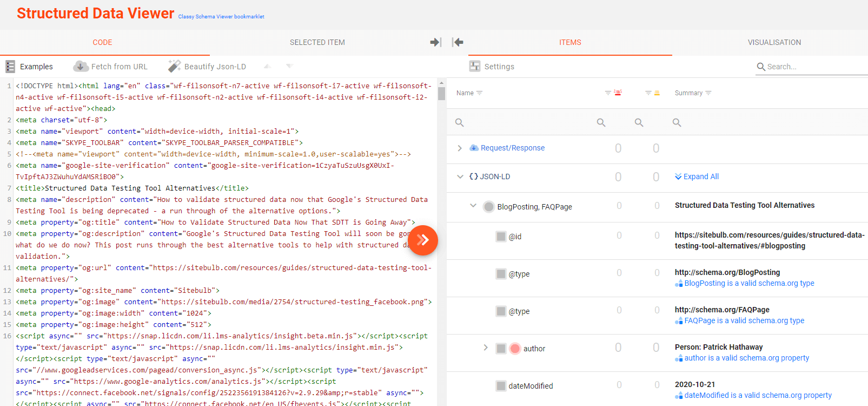Image resolution: width=868 pixels, height=406 pixels.
Task: Click the grey circle beside BlogPosting, FAQPage
Action: 489,207
